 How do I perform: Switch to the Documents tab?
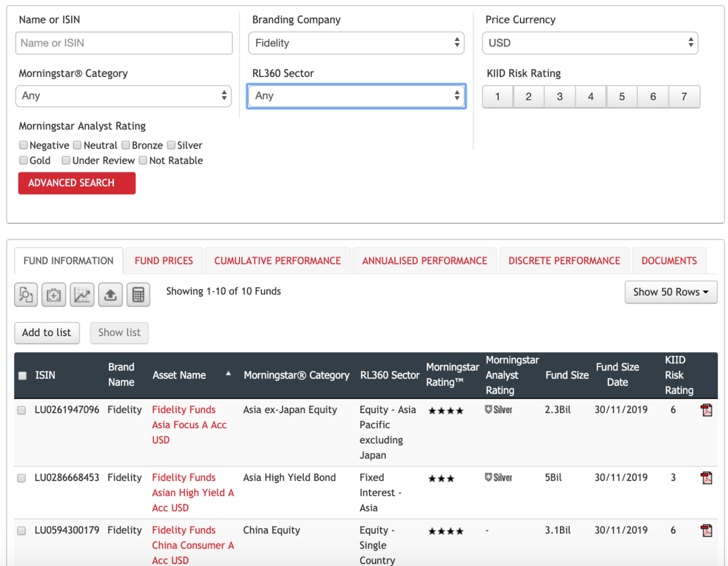(x=669, y=261)
